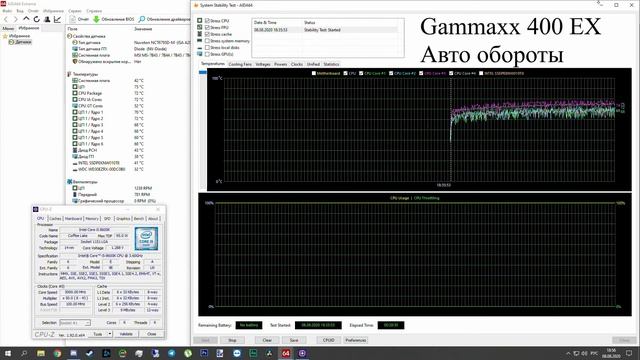Enable the Stress system memory checkbox
The height and width of the screenshot is (360, 640).
coord(207,41)
